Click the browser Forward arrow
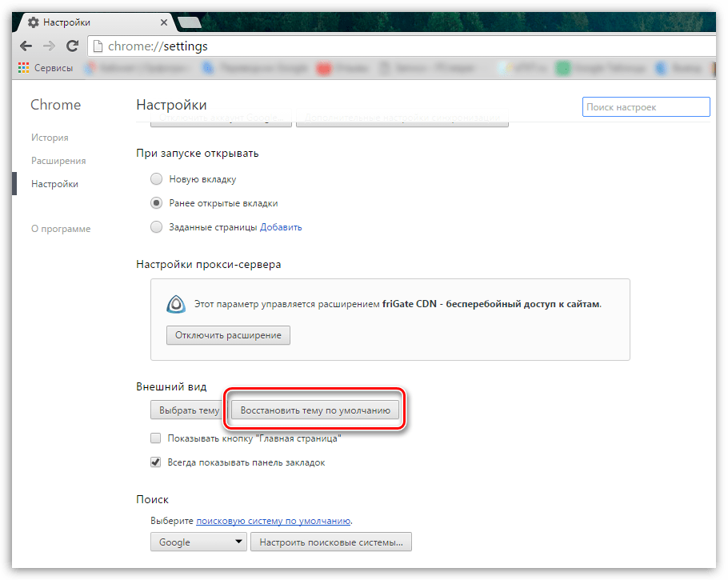 [49, 46]
